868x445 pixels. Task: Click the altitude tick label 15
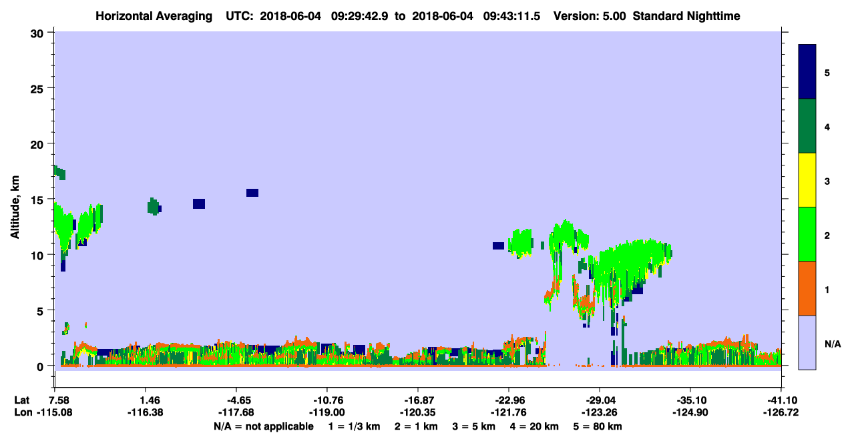(39, 199)
